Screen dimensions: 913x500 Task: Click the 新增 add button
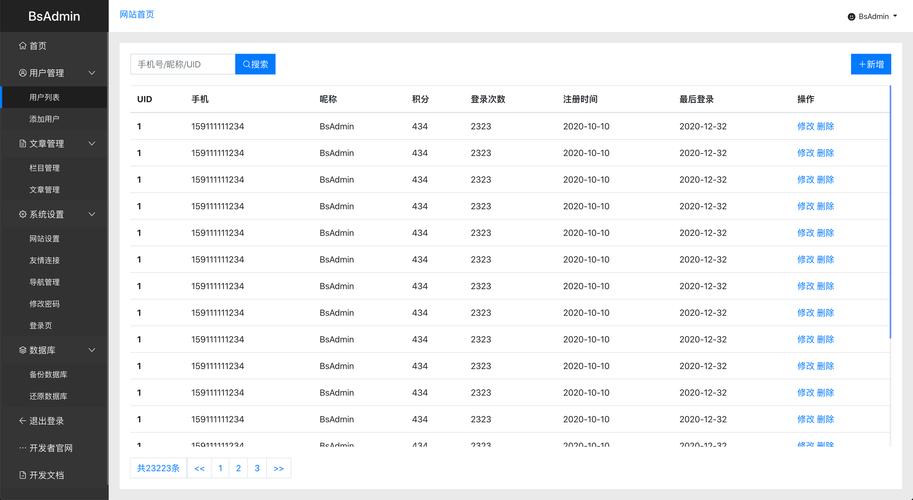tap(870, 64)
